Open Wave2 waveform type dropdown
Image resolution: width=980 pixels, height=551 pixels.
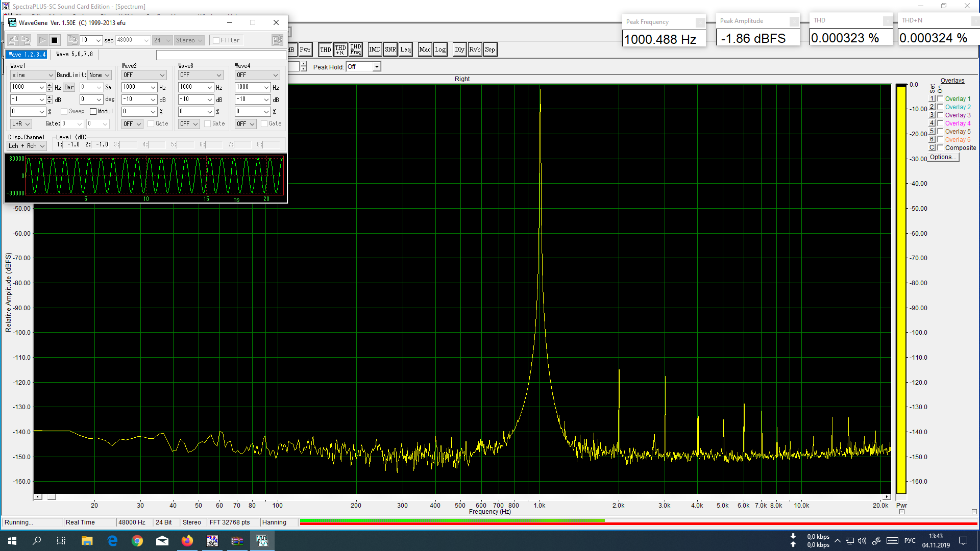tap(144, 75)
